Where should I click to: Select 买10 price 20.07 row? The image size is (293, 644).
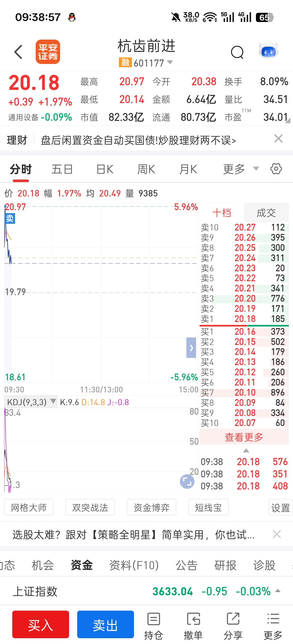tap(244, 423)
